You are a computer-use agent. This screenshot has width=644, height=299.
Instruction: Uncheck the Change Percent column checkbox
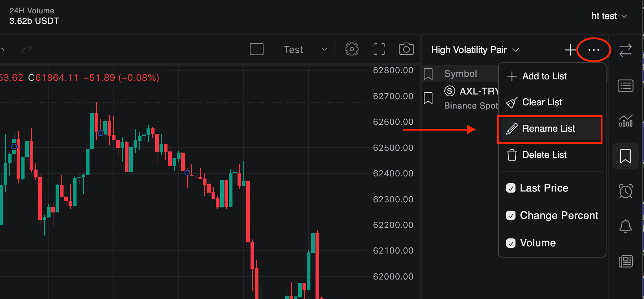(x=511, y=215)
